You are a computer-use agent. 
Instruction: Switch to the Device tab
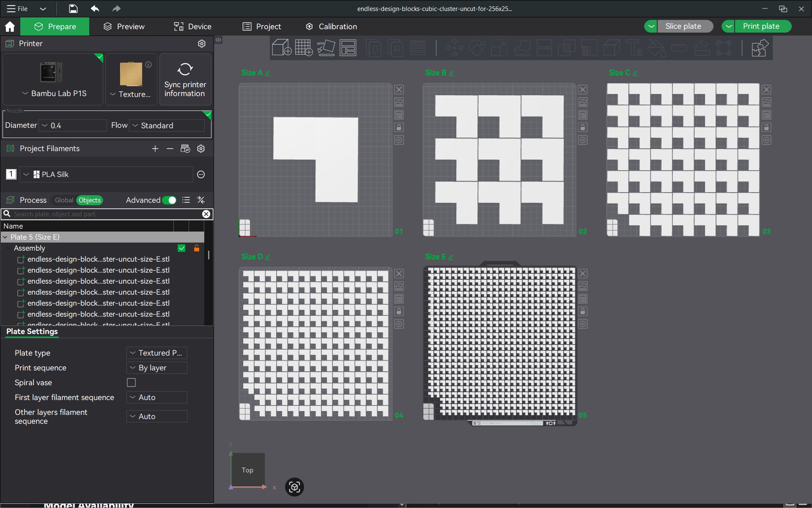pos(192,27)
